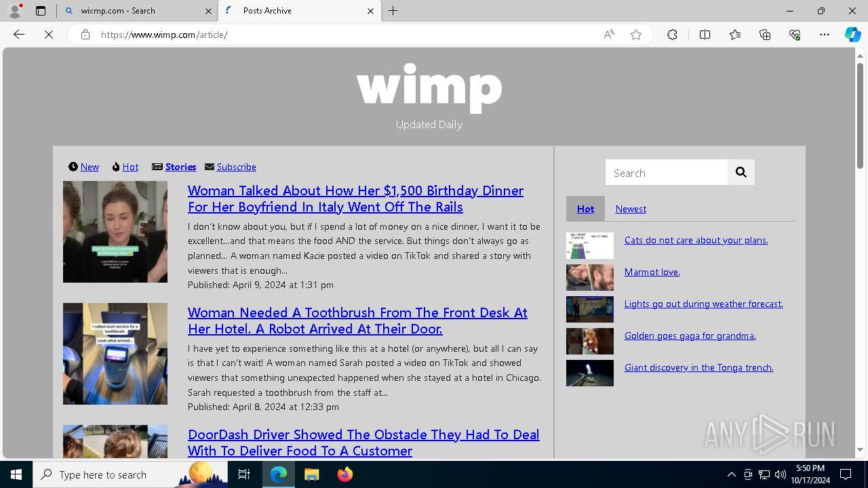Viewport: 868px width, 488px height.
Task: View site information lock icon
Action: [85, 35]
